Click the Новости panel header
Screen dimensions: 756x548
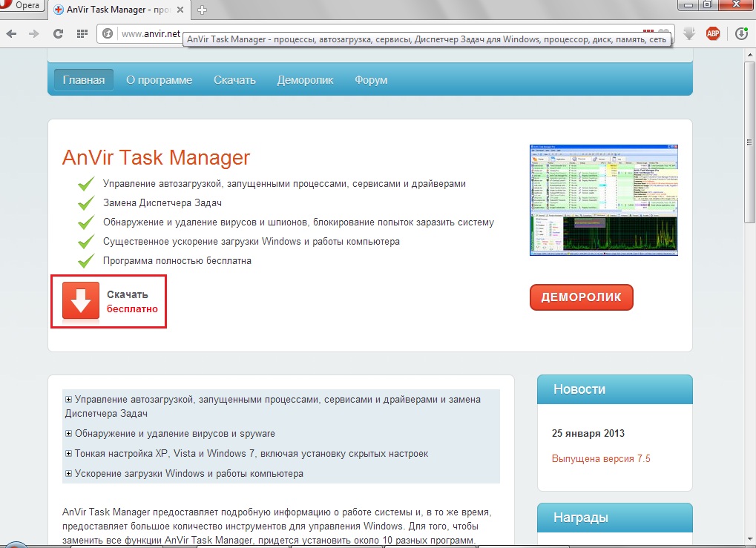(x=615, y=389)
